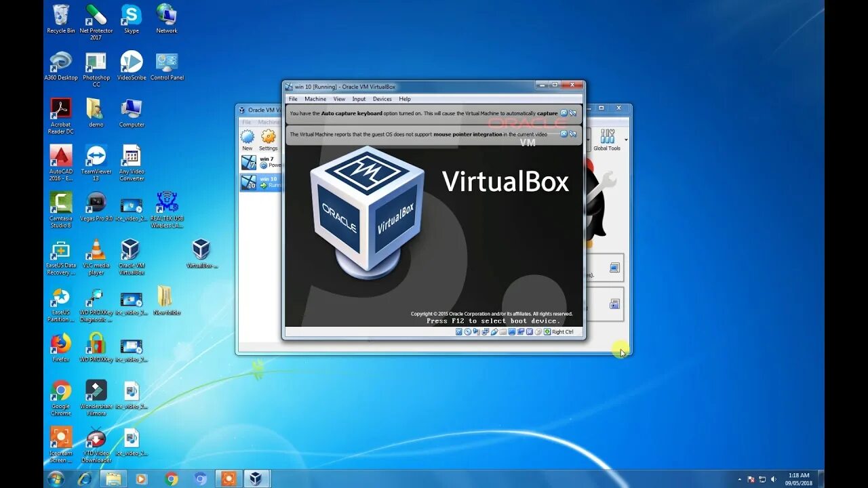Open Net Protector 2017 desktop icon
The image size is (868, 488).
click(x=96, y=22)
